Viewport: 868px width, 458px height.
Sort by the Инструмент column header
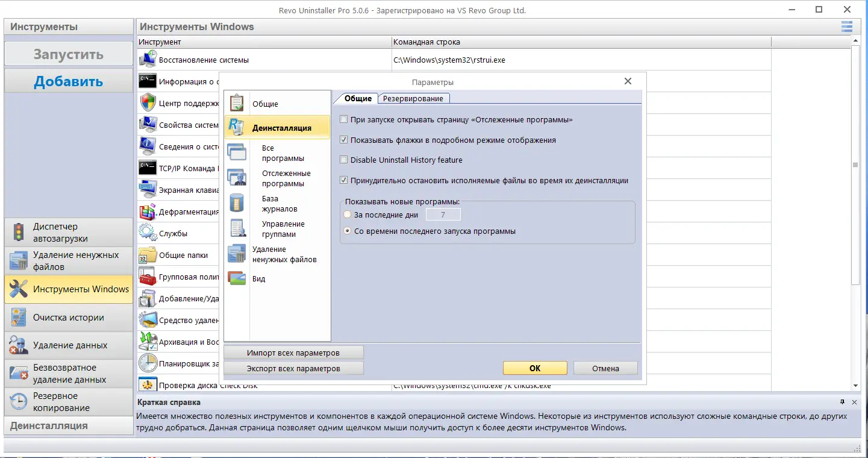(x=264, y=42)
